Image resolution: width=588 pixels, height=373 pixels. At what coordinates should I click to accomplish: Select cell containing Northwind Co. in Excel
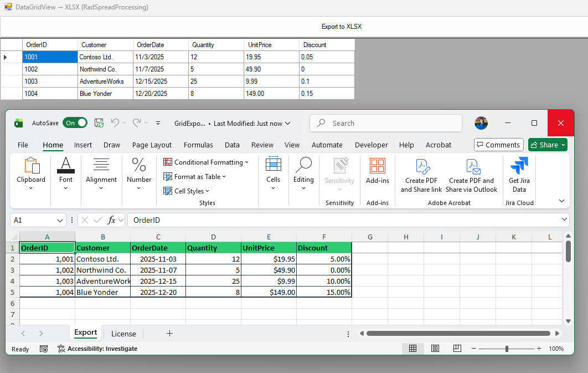[x=103, y=270]
